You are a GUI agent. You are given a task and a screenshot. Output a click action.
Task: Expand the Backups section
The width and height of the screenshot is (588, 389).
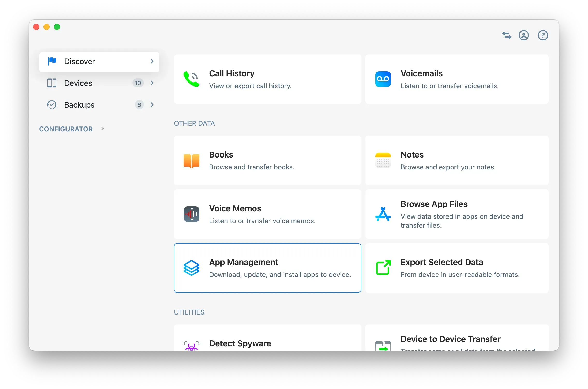pyautogui.click(x=152, y=105)
